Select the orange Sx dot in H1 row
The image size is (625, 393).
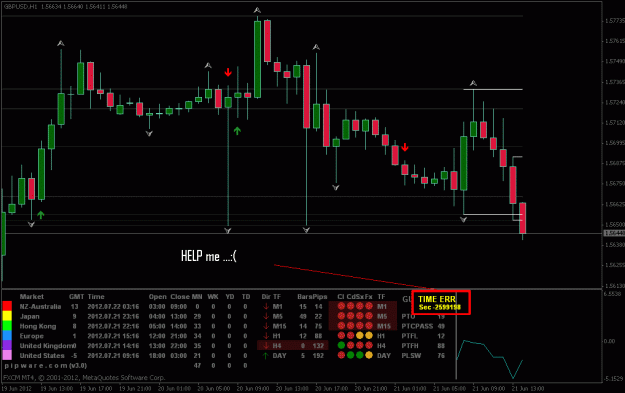click(360, 336)
